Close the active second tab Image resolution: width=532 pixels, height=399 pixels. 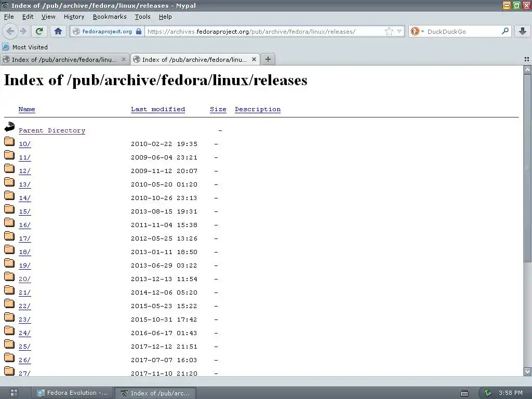[254, 59]
